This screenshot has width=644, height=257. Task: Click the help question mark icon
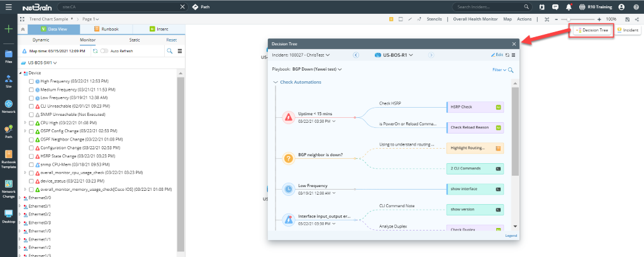tap(635, 7)
